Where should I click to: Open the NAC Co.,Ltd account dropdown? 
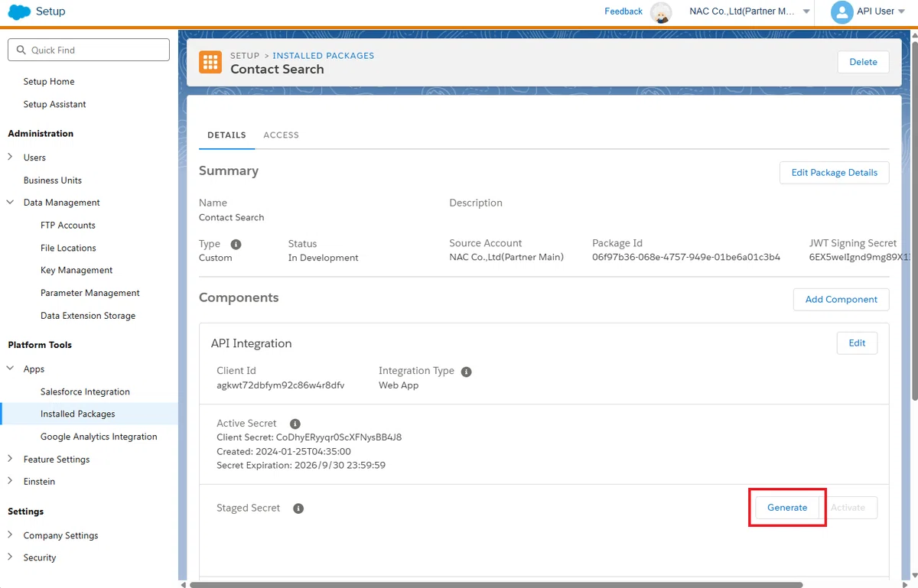pyautogui.click(x=806, y=11)
